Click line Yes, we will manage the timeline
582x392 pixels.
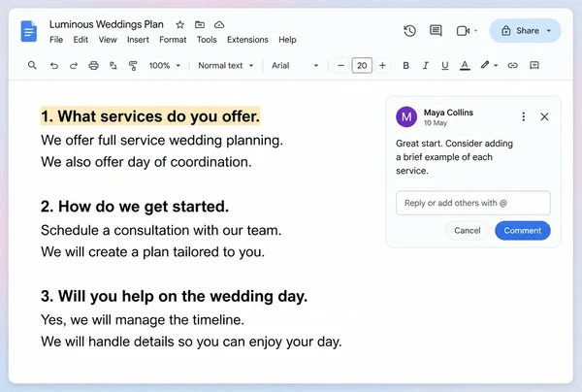click(x=143, y=320)
